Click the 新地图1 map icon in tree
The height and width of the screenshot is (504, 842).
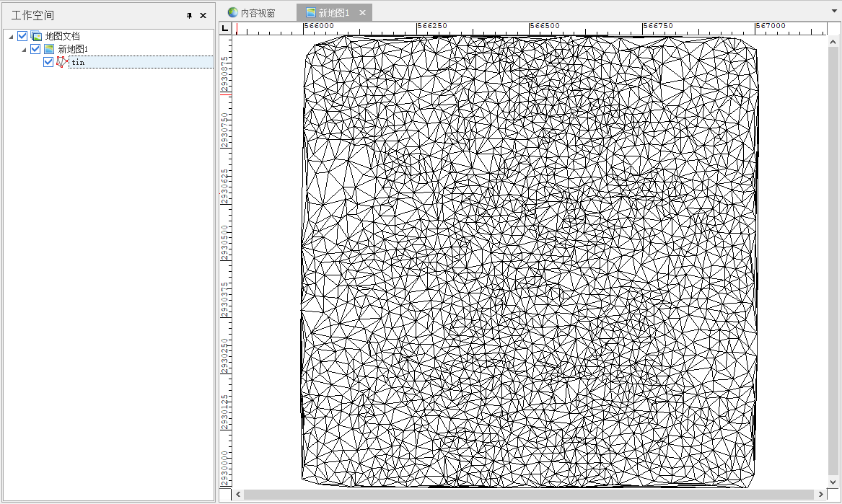pyautogui.click(x=49, y=49)
